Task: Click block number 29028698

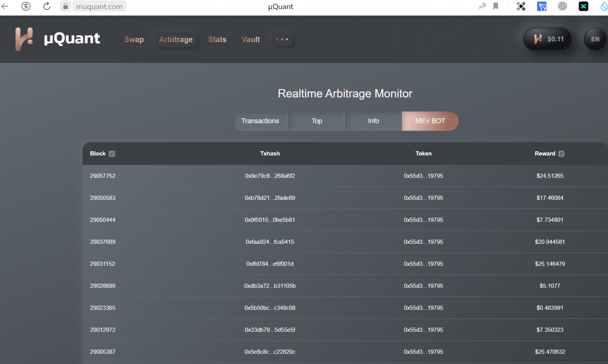Action: coord(103,286)
